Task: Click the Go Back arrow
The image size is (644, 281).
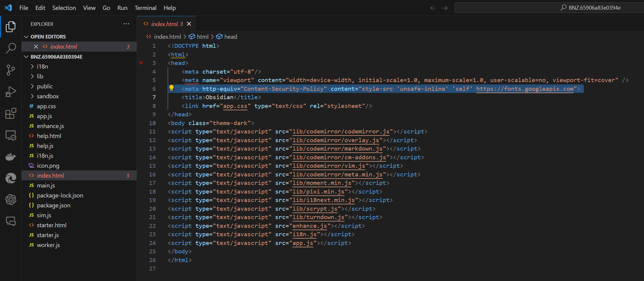Action: pos(433,8)
